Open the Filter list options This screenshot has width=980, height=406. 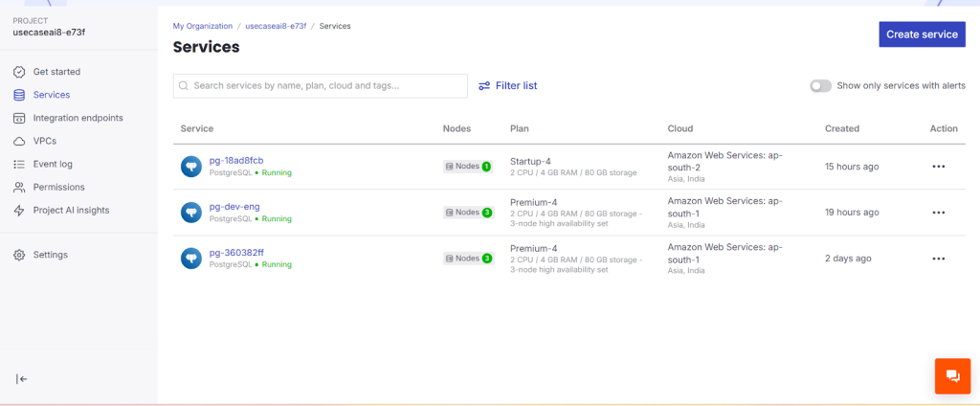(507, 85)
